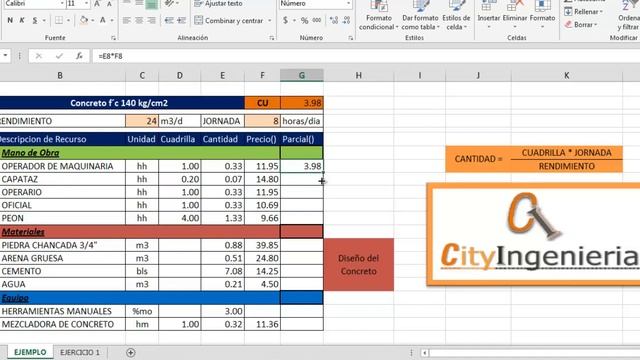Viewport: 640px width, 360px height.
Task: Apply fill color bucket
Action: pyautogui.click(x=84, y=20)
